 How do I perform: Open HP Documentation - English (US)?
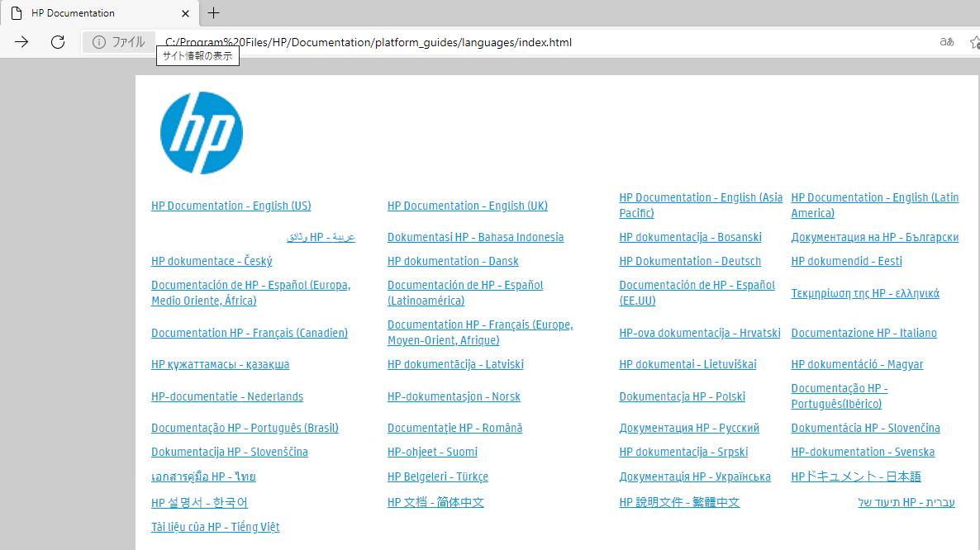pyautogui.click(x=231, y=206)
